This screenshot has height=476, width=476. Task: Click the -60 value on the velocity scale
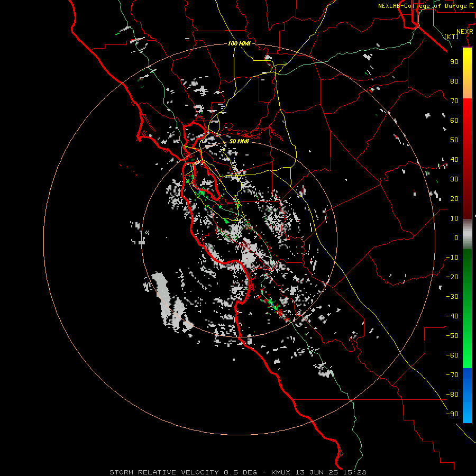tap(452, 355)
